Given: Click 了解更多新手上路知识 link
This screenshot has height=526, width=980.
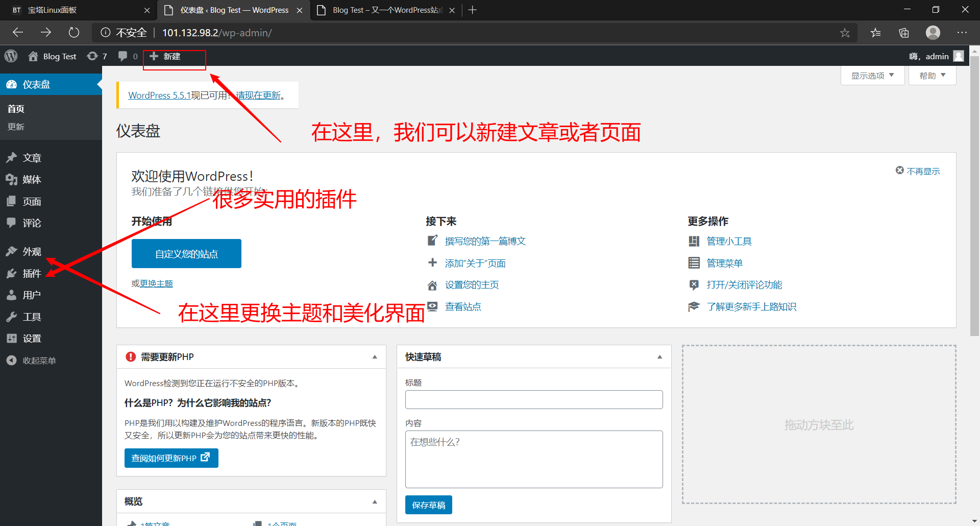Looking at the screenshot, I should 751,306.
